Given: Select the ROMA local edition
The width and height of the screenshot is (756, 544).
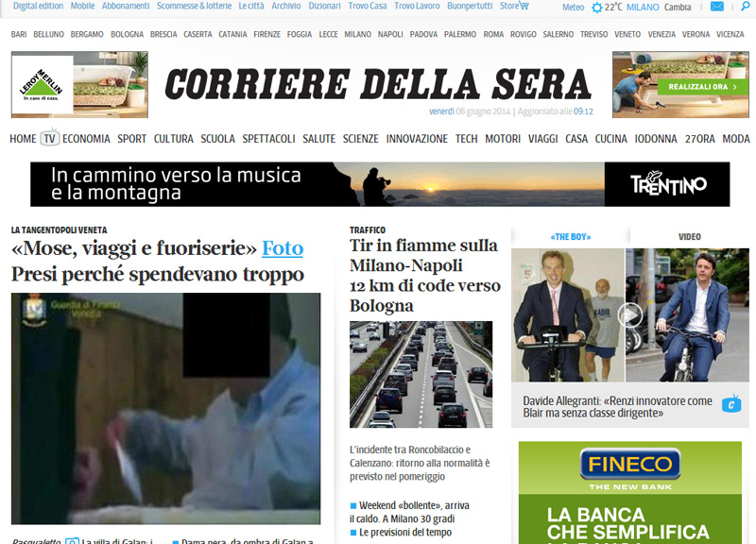Looking at the screenshot, I should coord(493,34).
